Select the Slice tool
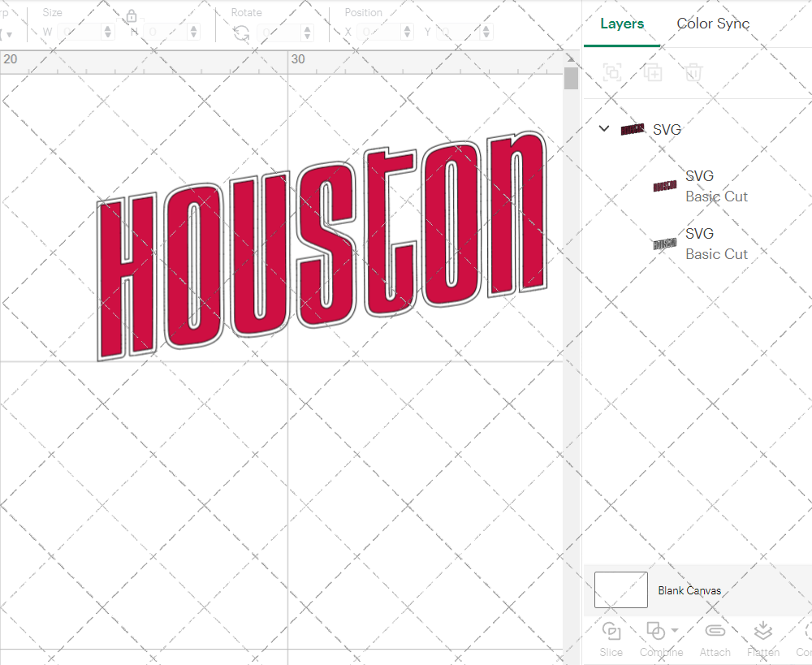 coord(611,639)
